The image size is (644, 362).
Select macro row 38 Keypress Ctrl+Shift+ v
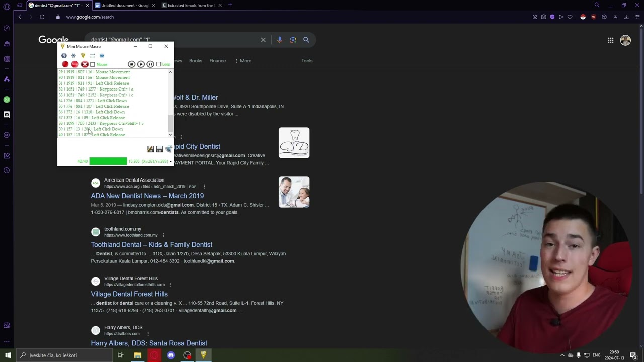(101, 123)
